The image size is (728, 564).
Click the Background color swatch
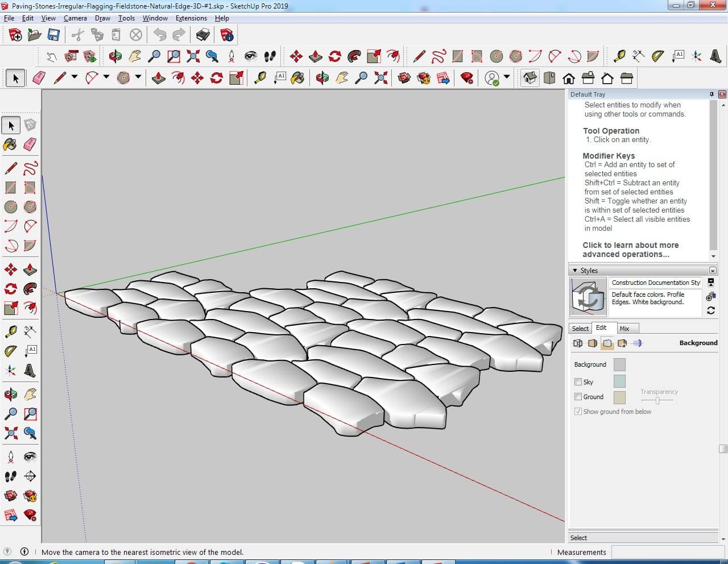(619, 364)
